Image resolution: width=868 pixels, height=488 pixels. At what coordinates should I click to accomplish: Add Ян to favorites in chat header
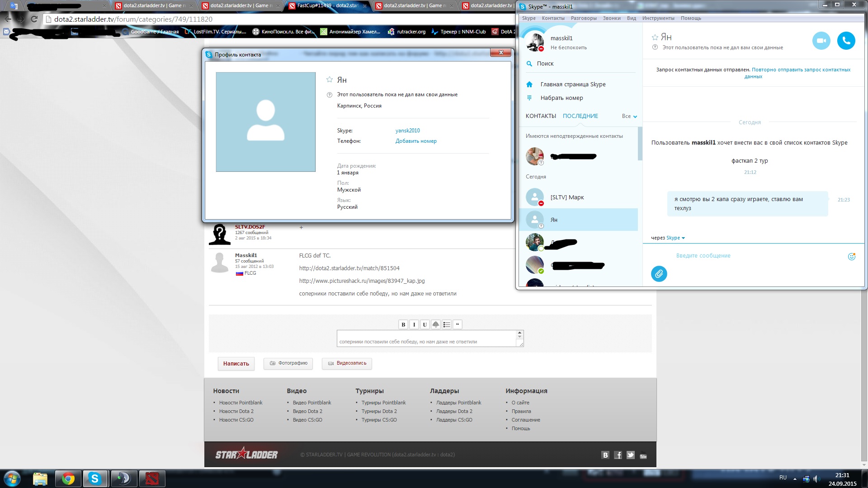click(x=655, y=38)
